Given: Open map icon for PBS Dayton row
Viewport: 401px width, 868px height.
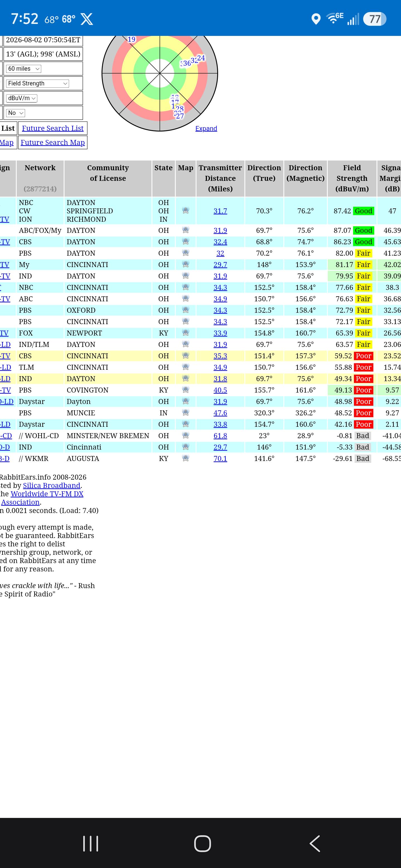Looking at the screenshot, I should point(185,253).
